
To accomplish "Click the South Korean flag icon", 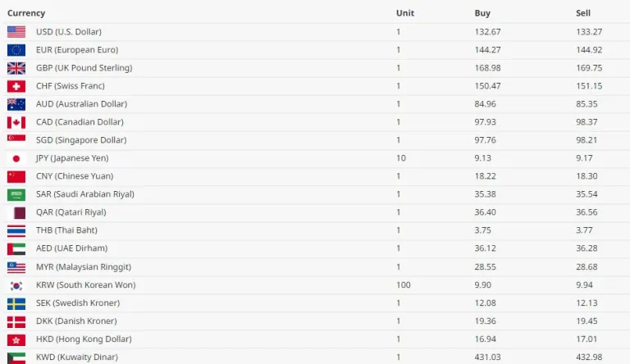I will [x=16, y=285].
